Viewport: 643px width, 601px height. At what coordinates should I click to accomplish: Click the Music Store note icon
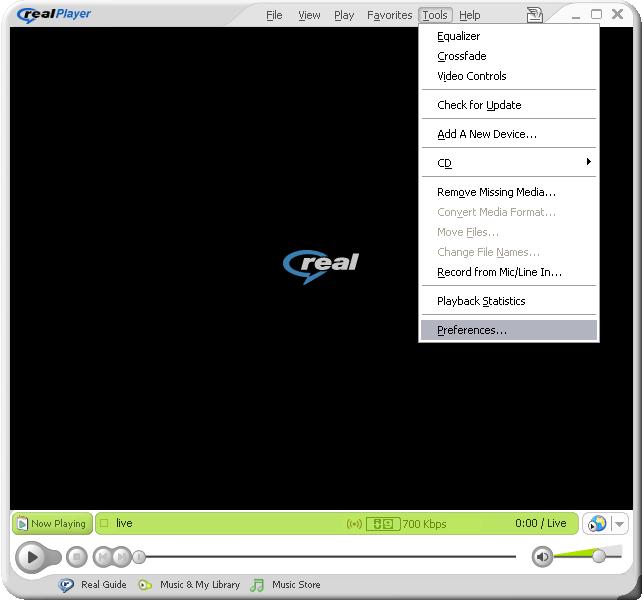point(257,585)
